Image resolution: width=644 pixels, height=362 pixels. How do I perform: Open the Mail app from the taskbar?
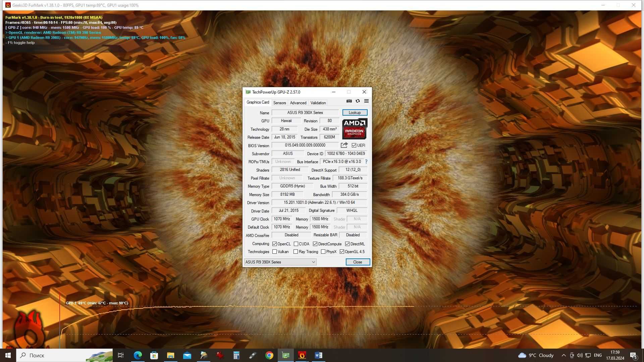187,355
